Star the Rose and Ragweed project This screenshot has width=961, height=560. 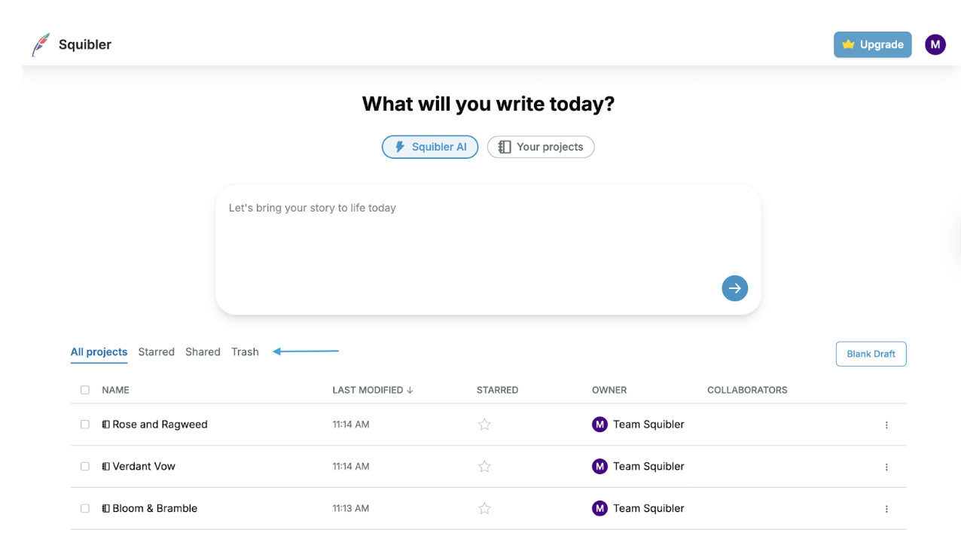484,425
